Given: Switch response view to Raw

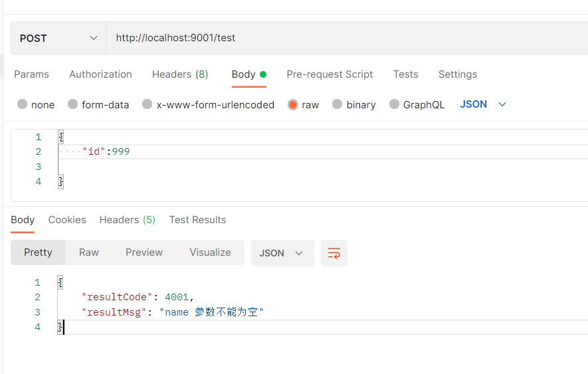Looking at the screenshot, I should tap(89, 252).
